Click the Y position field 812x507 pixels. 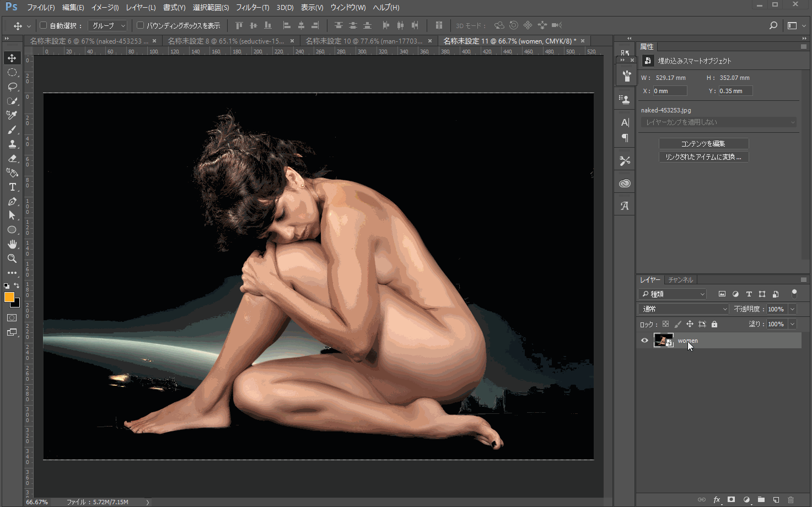pos(735,91)
